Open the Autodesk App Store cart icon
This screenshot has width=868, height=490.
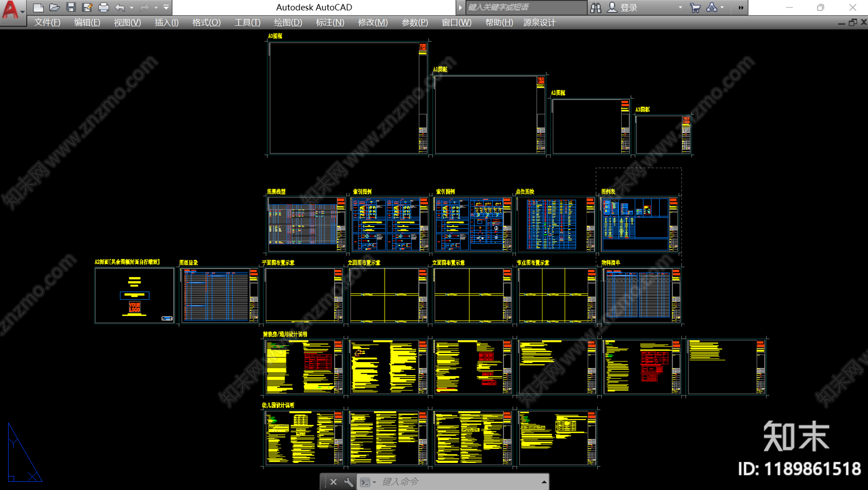click(695, 8)
